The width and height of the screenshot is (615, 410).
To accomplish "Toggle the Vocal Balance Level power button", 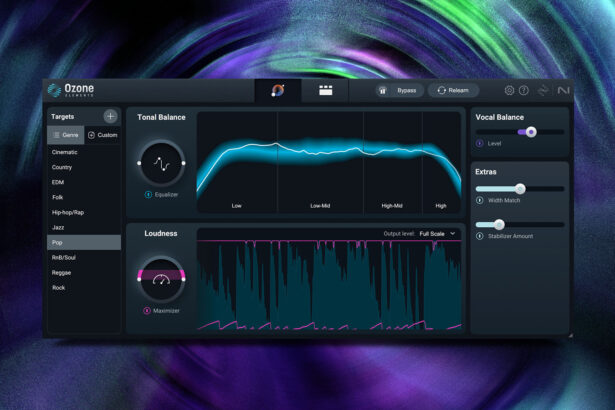I will click(479, 144).
